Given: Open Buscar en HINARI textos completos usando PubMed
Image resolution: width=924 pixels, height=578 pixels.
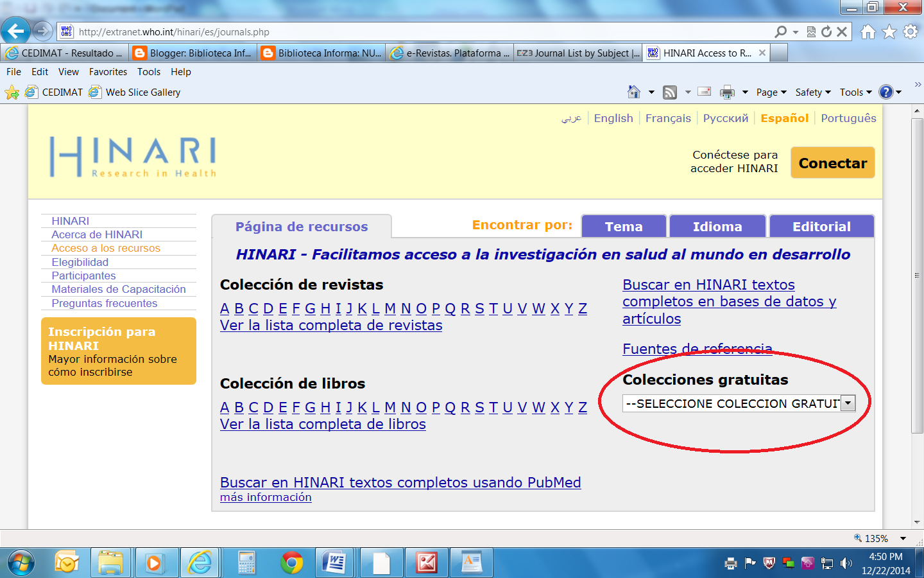Looking at the screenshot, I should (400, 483).
